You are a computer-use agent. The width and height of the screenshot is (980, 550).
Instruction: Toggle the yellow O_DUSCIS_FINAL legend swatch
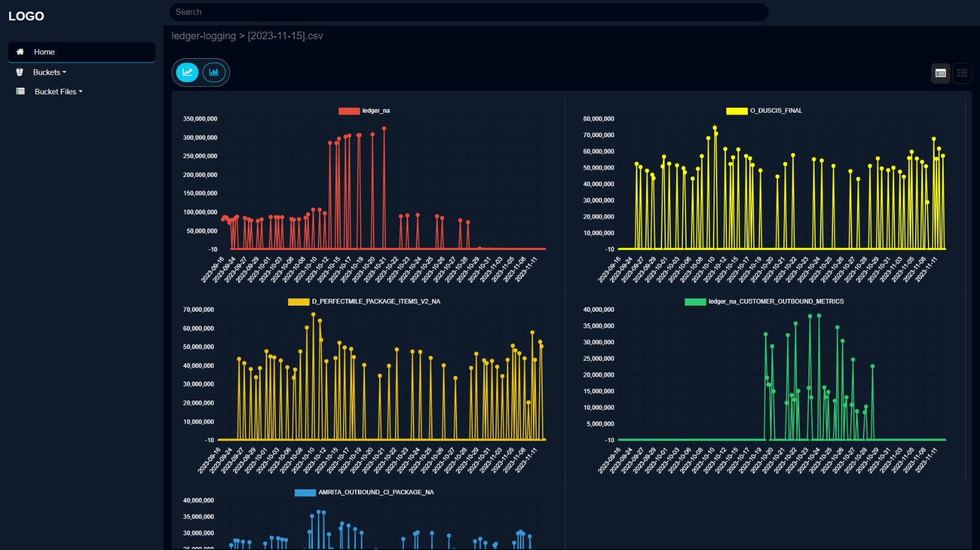737,111
